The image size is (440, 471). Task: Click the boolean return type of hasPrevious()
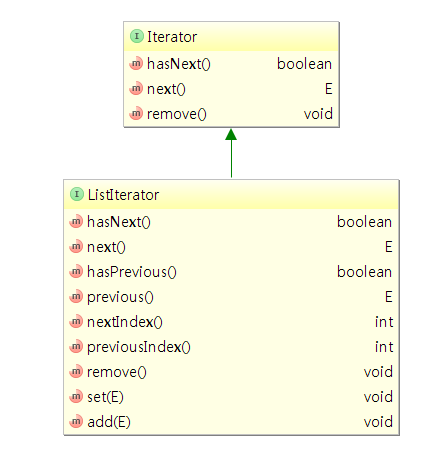[364, 272]
